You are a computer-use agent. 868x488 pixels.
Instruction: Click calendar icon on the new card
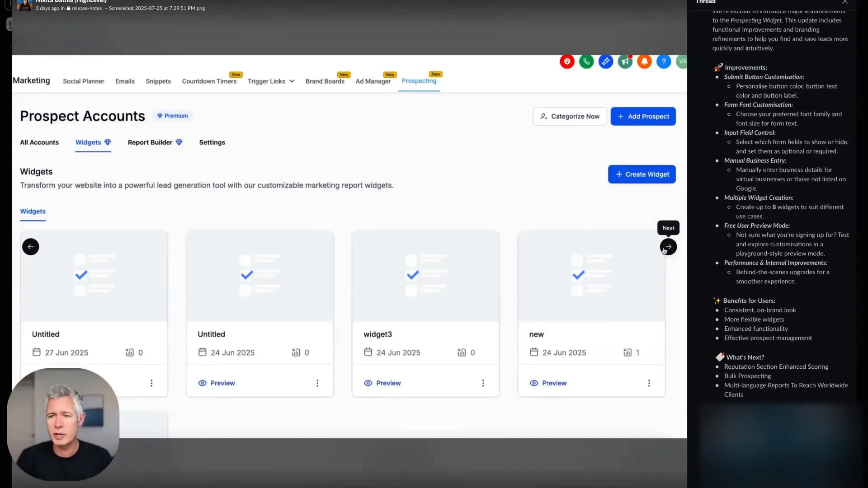click(534, 352)
